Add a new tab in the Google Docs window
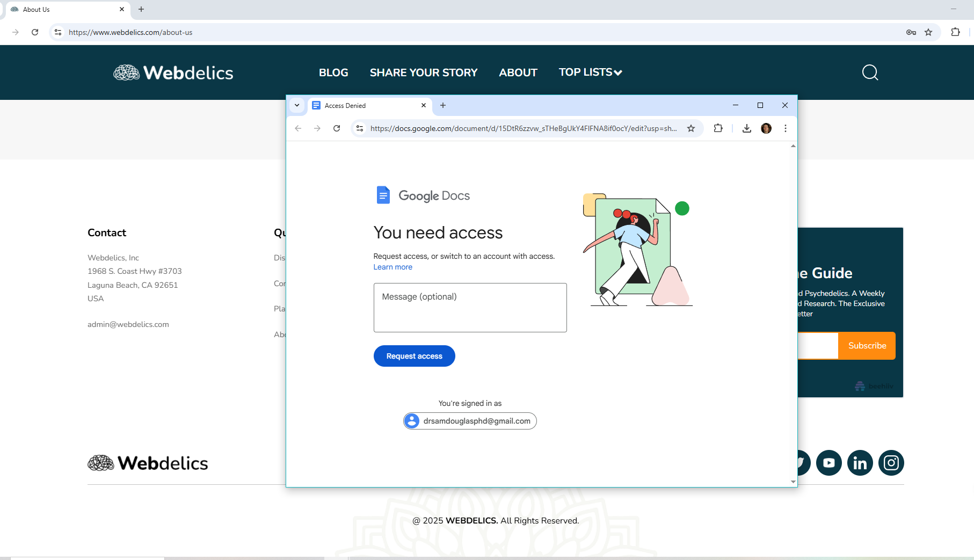The width and height of the screenshot is (974, 560). [x=443, y=105]
